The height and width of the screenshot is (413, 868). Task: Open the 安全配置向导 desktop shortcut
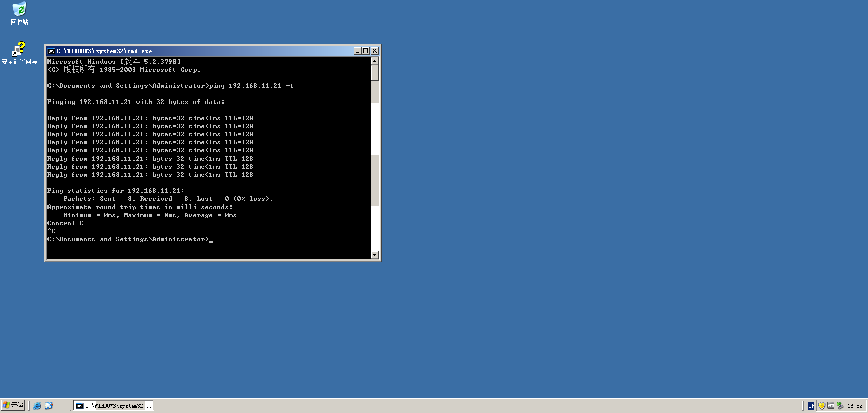pos(19,49)
